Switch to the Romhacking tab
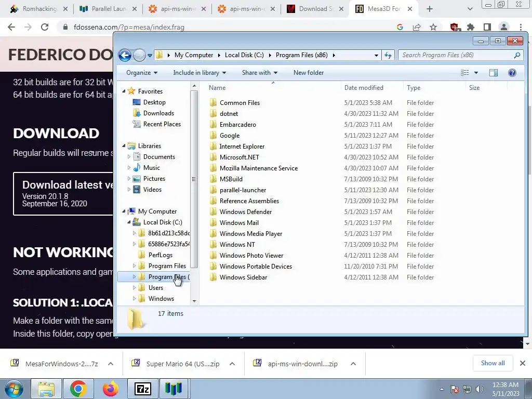This screenshot has height=399, width=532. pos(38,9)
